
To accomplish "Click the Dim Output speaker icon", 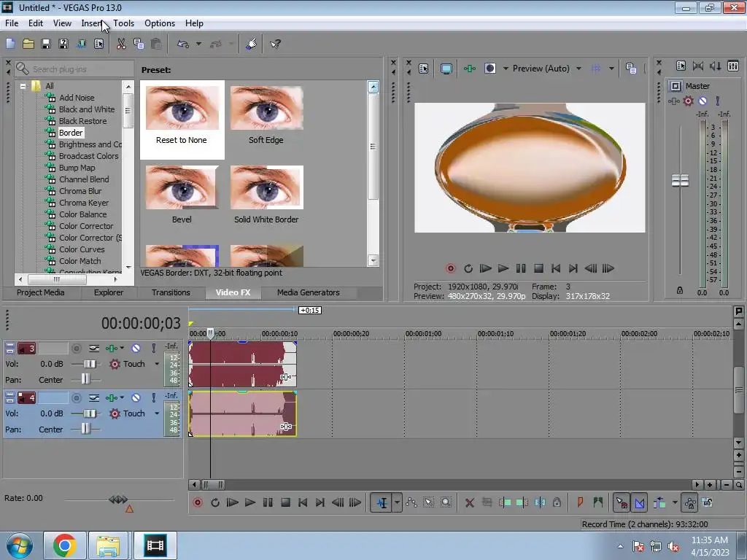I will [715, 66].
